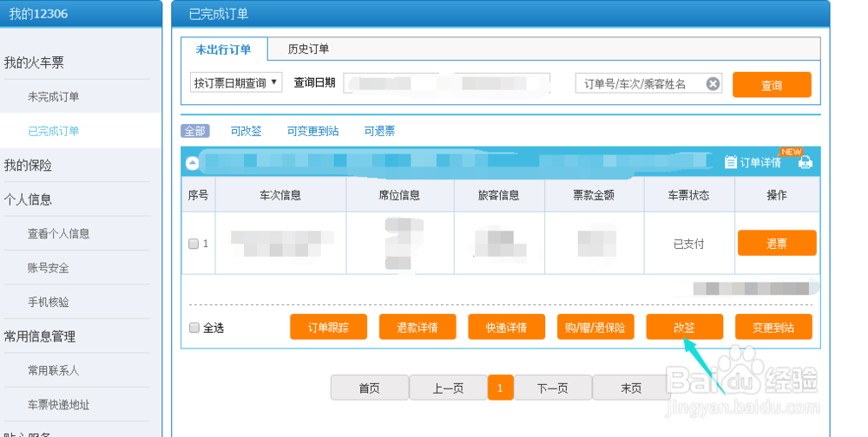Switch to the 未出行订单 tab
Screen dimensions: 868x437
(x=224, y=49)
